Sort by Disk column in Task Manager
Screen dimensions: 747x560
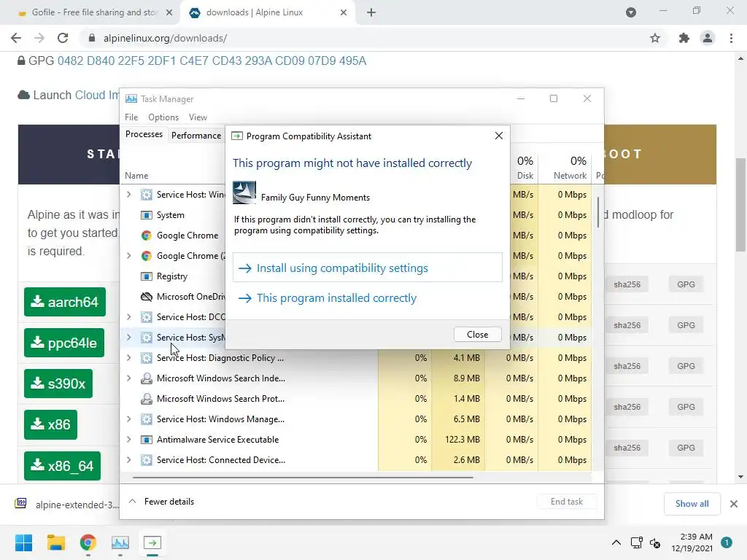click(x=524, y=168)
